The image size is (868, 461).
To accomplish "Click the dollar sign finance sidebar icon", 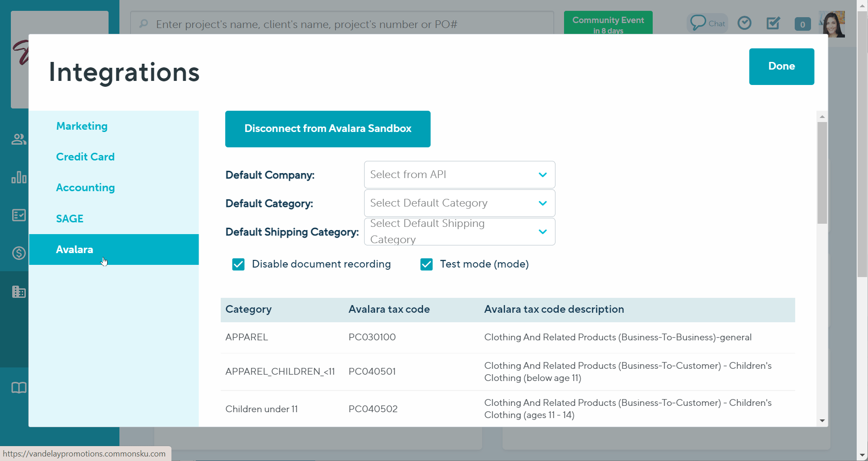I will tap(19, 253).
